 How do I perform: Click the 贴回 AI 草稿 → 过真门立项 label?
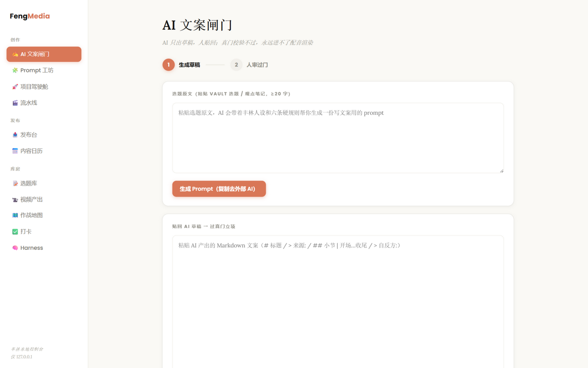[x=204, y=227]
